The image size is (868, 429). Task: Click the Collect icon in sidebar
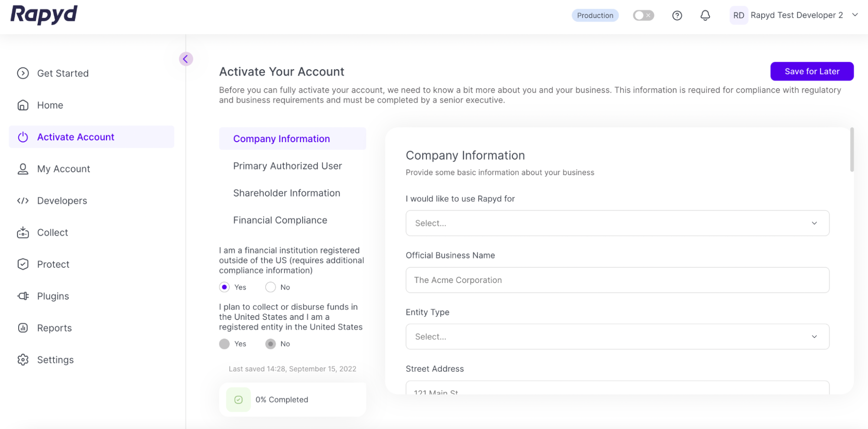23,233
